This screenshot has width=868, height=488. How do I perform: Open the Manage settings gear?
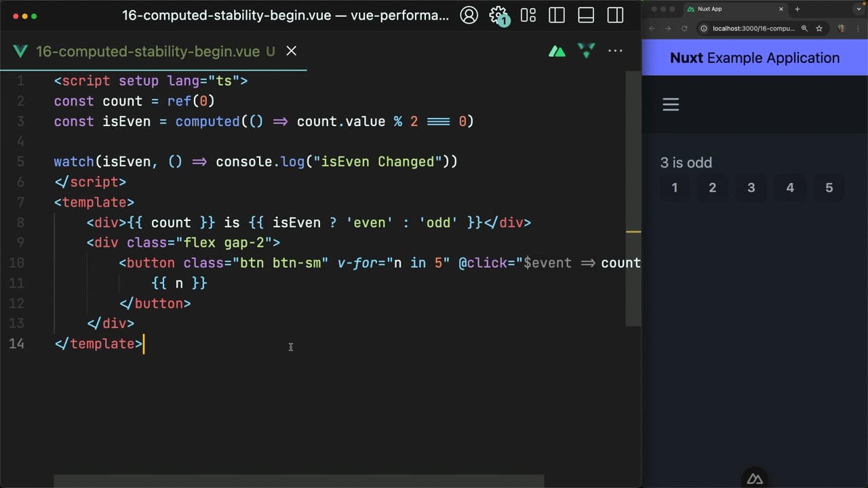[498, 15]
